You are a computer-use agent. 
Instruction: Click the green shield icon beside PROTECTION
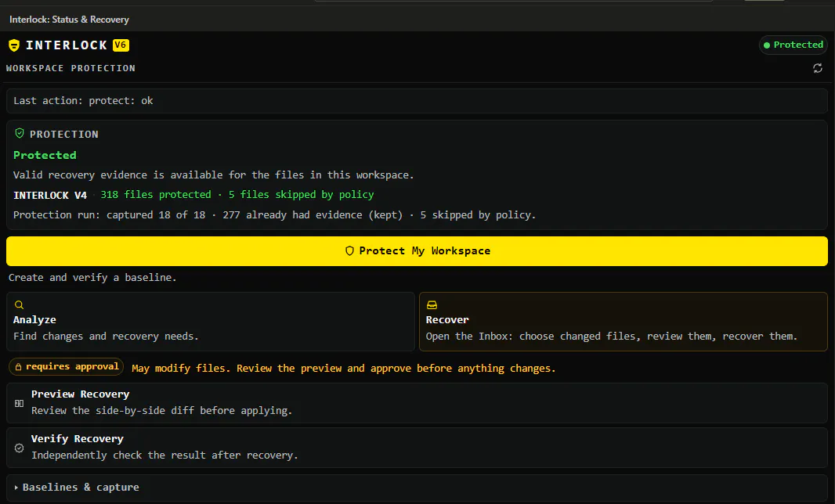point(20,134)
